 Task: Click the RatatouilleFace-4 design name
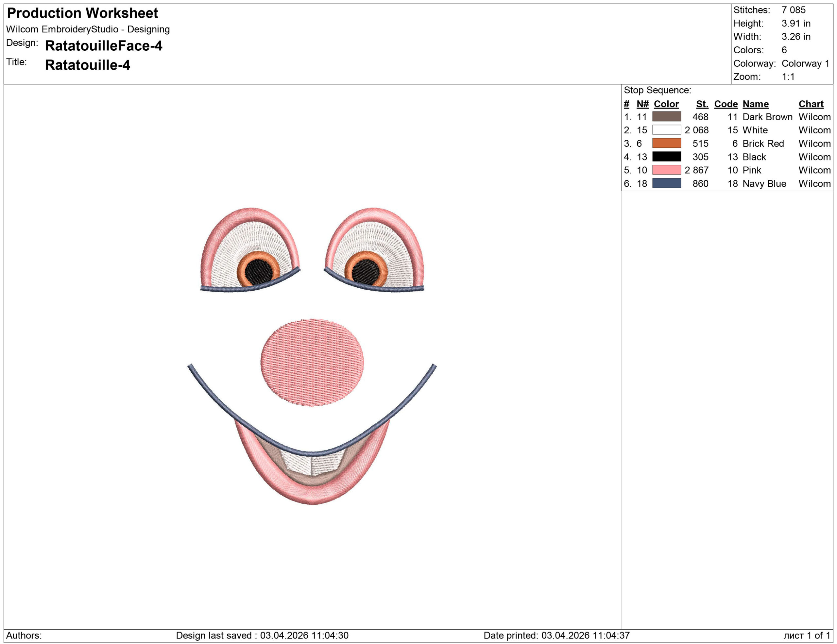(x=103, y=46)
